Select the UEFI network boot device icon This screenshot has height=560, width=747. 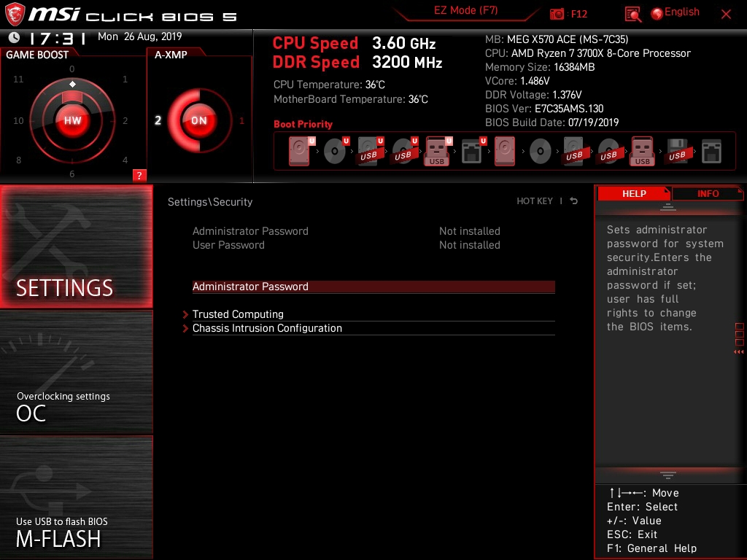(473, 151)
